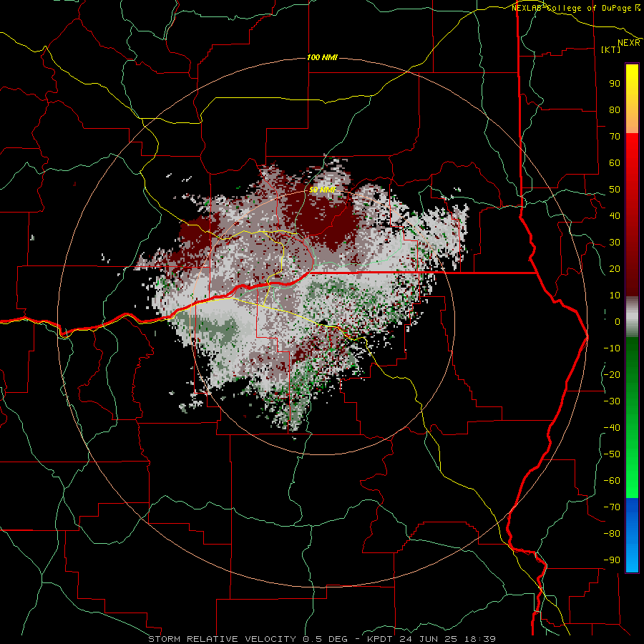The image size is (644, 644).
Task: Click the NEXR label above the scale
Action: point(629,43)
